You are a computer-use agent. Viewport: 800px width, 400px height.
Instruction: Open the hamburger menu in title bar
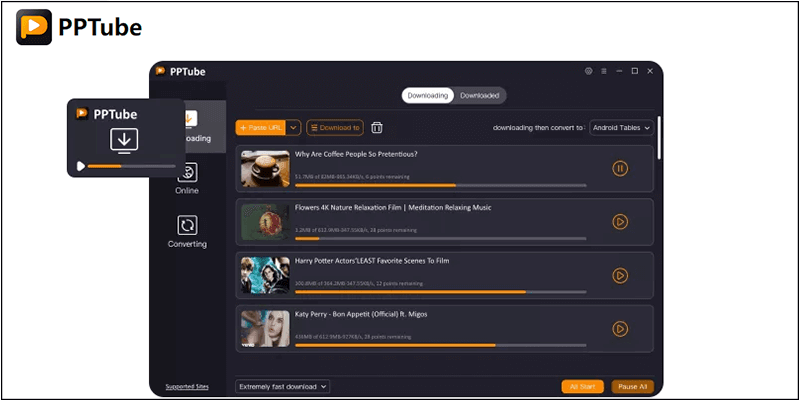604,72
